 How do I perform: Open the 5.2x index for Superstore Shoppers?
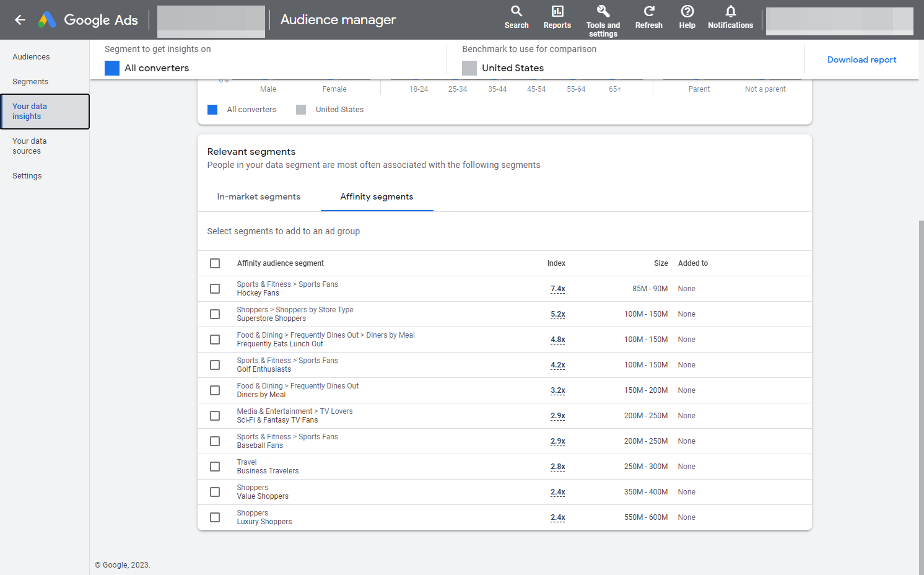tap(558, 314)
